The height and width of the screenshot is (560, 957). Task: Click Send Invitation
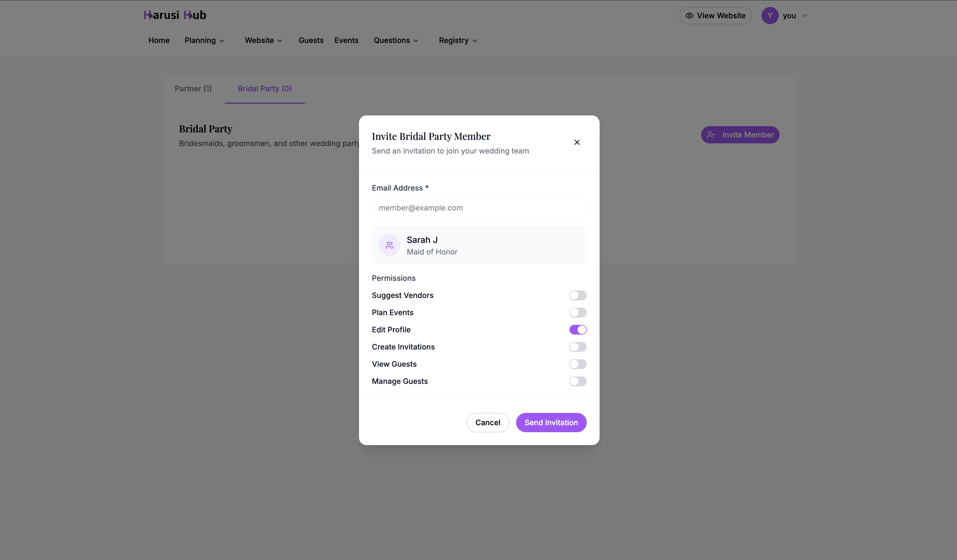[x=551, y=422]
